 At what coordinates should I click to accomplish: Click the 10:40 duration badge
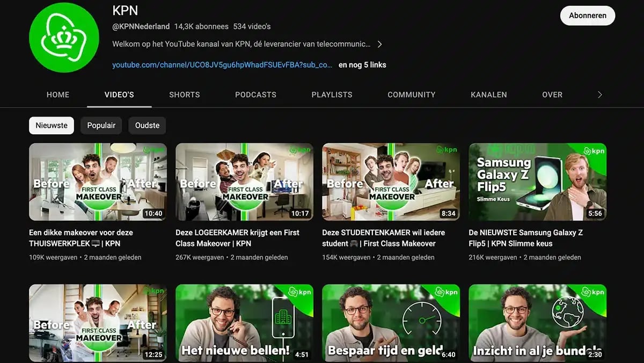[153, 213]
